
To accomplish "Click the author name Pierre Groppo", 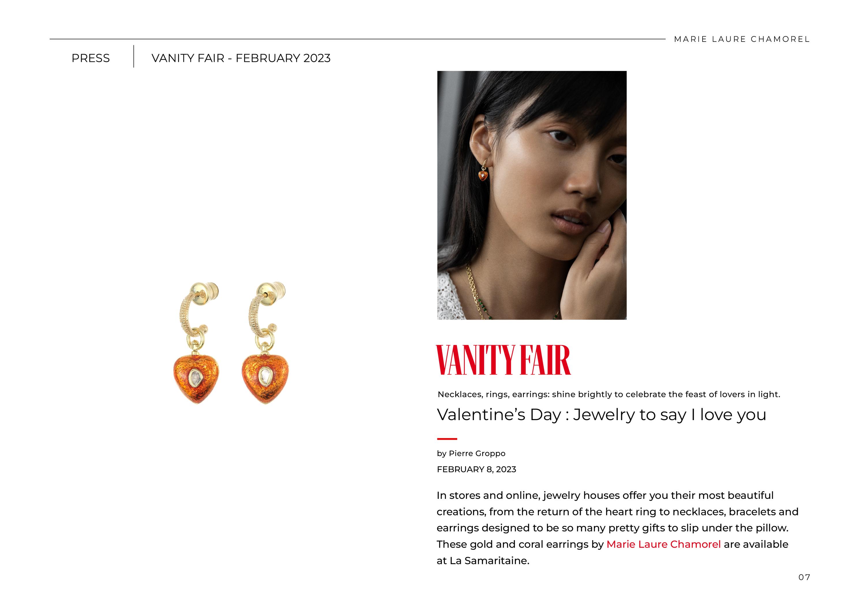I will 477,453.
